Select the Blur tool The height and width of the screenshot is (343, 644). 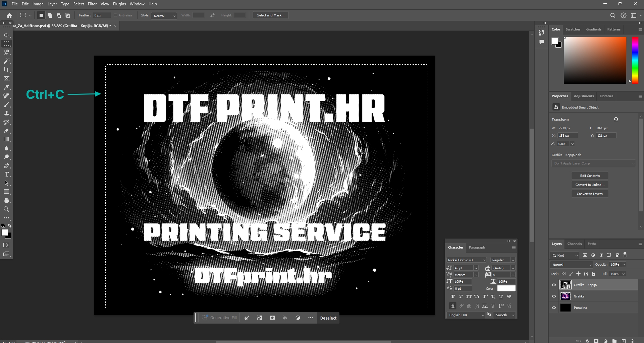point(6,148)
